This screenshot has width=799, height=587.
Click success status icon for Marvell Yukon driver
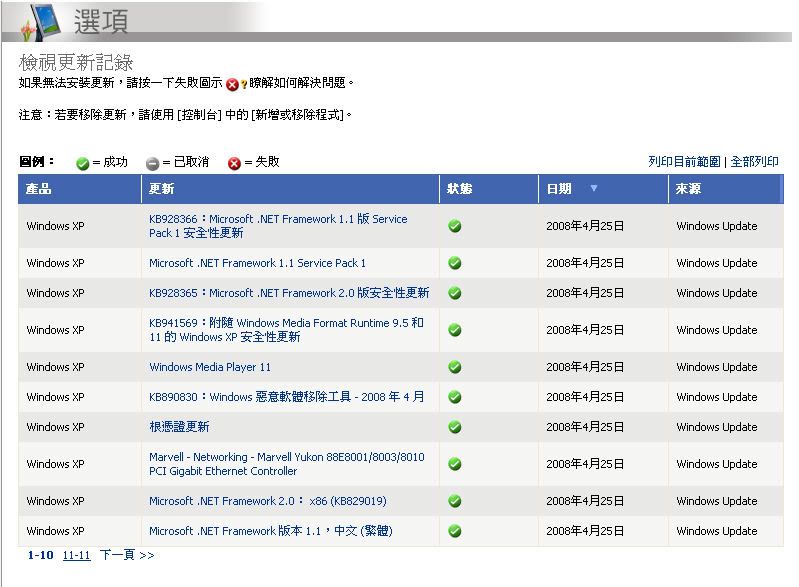pos(454,464)
